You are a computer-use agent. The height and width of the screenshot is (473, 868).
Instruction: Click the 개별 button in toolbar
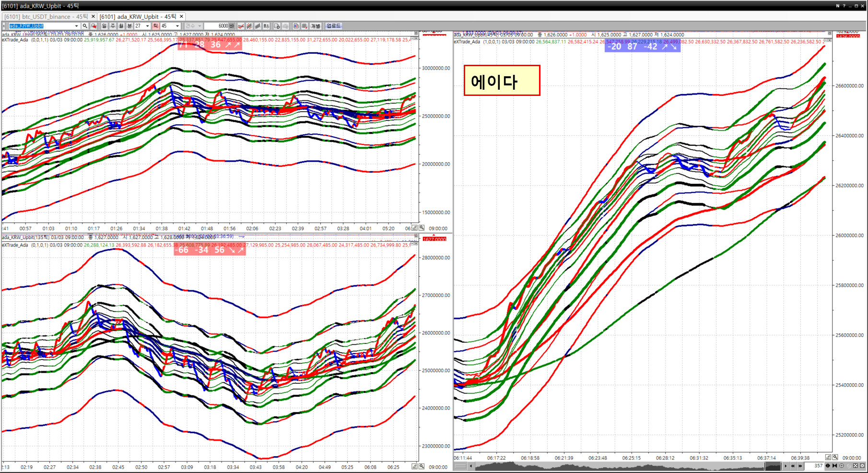point(315,26)
